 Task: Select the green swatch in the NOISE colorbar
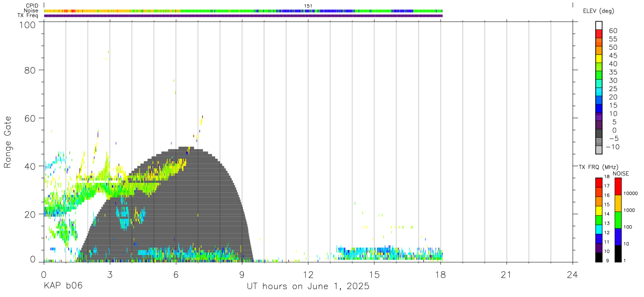pos(618,220)
